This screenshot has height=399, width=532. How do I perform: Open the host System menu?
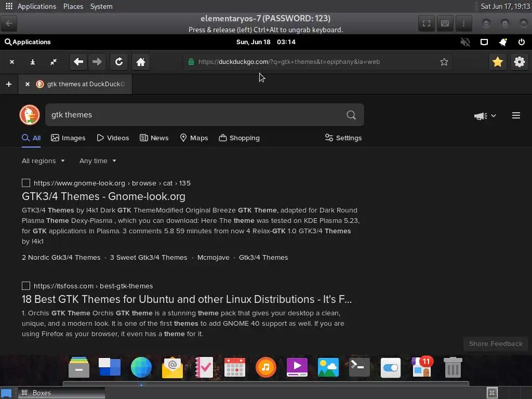(x=101, y=6)
